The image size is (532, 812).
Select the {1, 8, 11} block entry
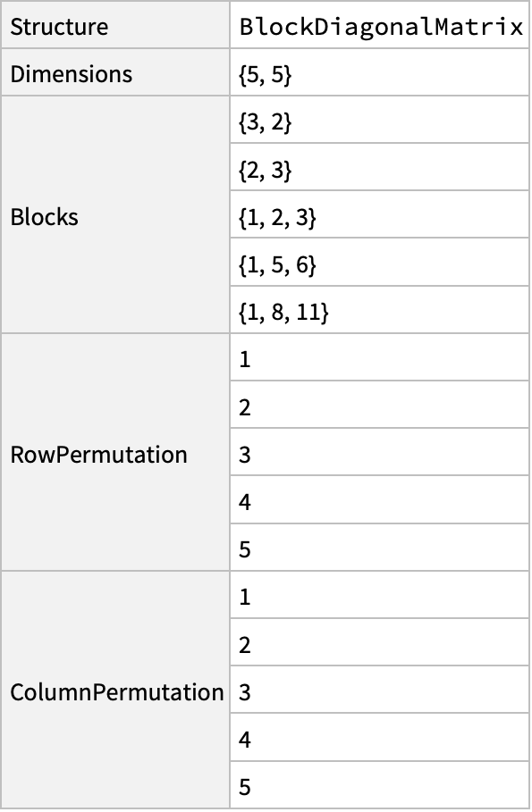[x=380, y=311]
